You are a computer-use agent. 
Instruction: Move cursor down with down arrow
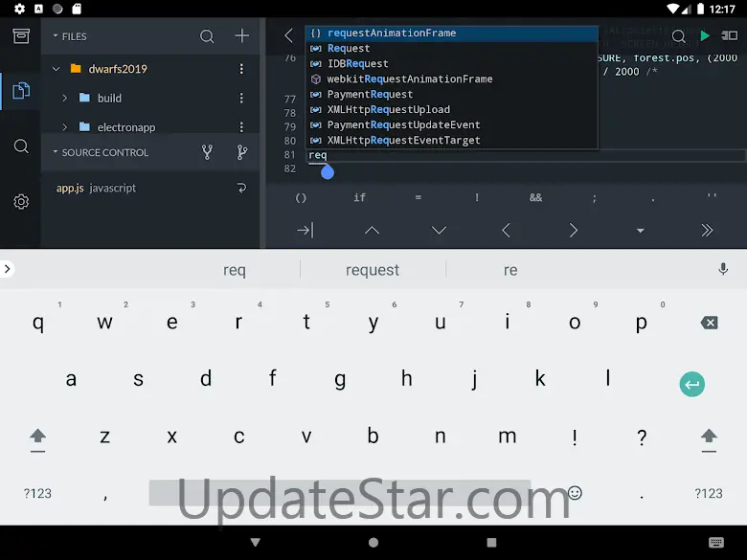[x=439, y=231]
